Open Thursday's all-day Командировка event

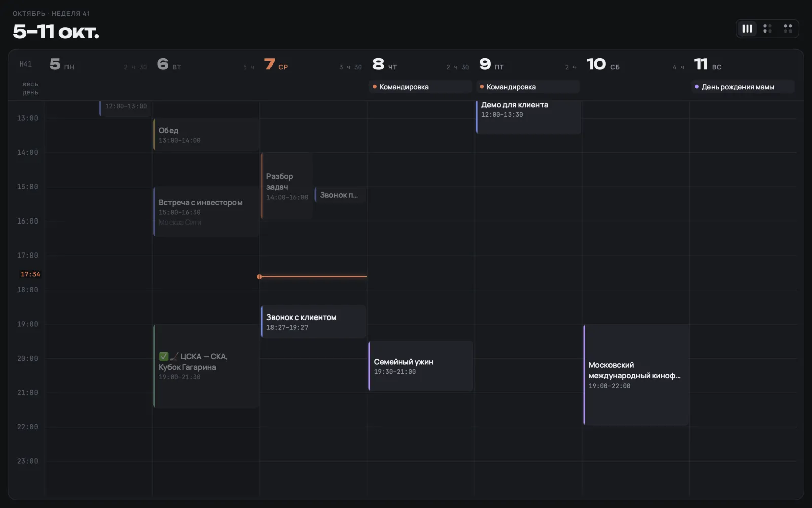pos(421,87)
